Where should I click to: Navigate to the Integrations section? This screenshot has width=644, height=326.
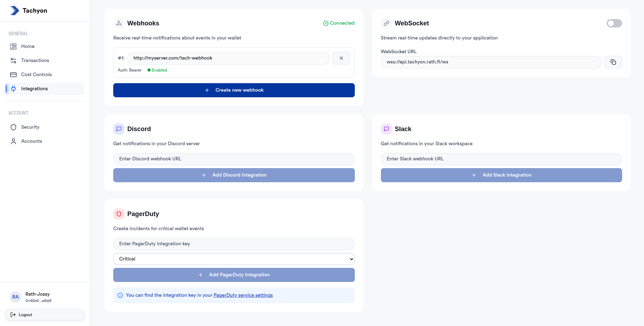coord(34,88)
